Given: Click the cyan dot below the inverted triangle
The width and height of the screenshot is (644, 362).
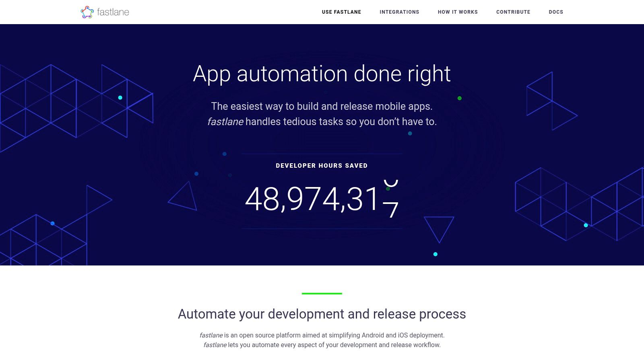Looking at the screenshot, I should (x=435, y=254).
